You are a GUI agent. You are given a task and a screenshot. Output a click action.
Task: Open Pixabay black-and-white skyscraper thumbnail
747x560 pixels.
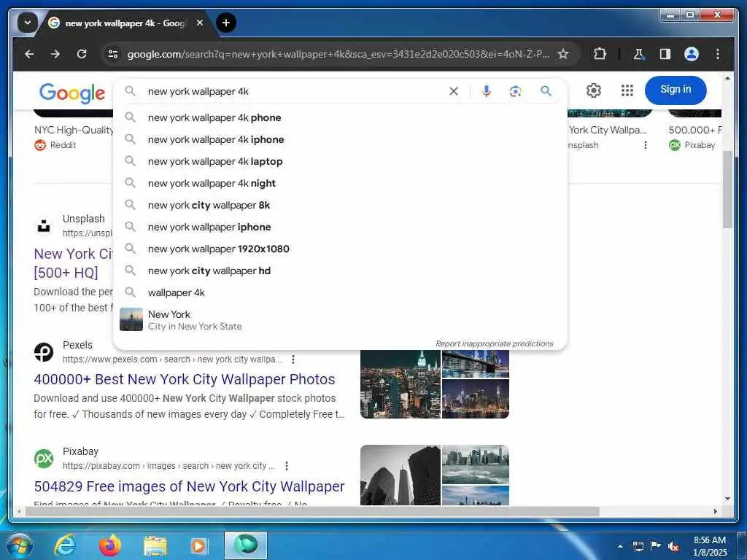400,475
